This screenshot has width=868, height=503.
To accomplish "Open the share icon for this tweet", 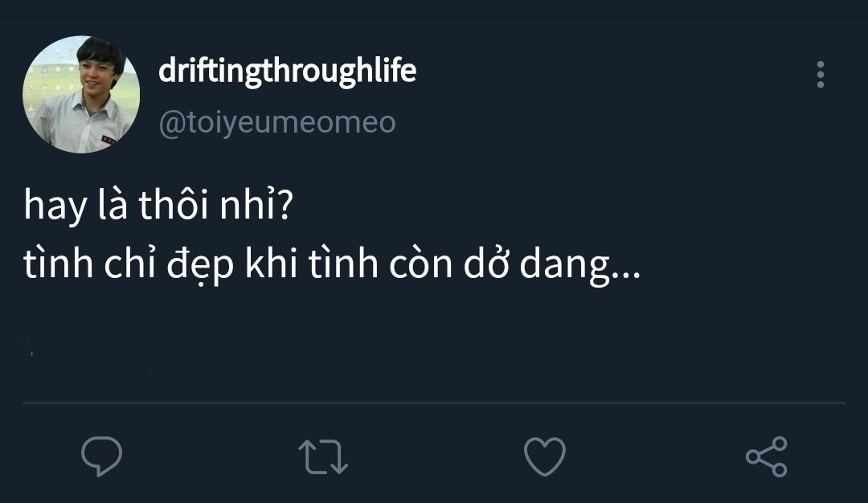I will [x=766, y=456].
